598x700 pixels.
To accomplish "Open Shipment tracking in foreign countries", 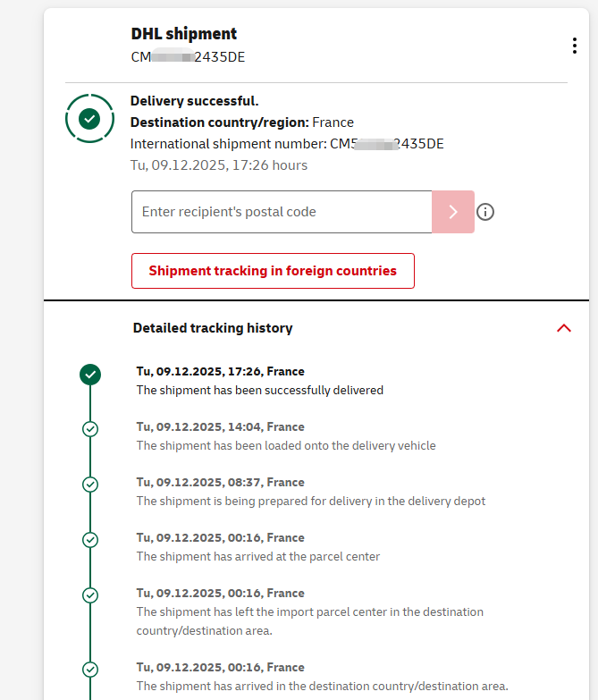I will [x=273, y=271].
